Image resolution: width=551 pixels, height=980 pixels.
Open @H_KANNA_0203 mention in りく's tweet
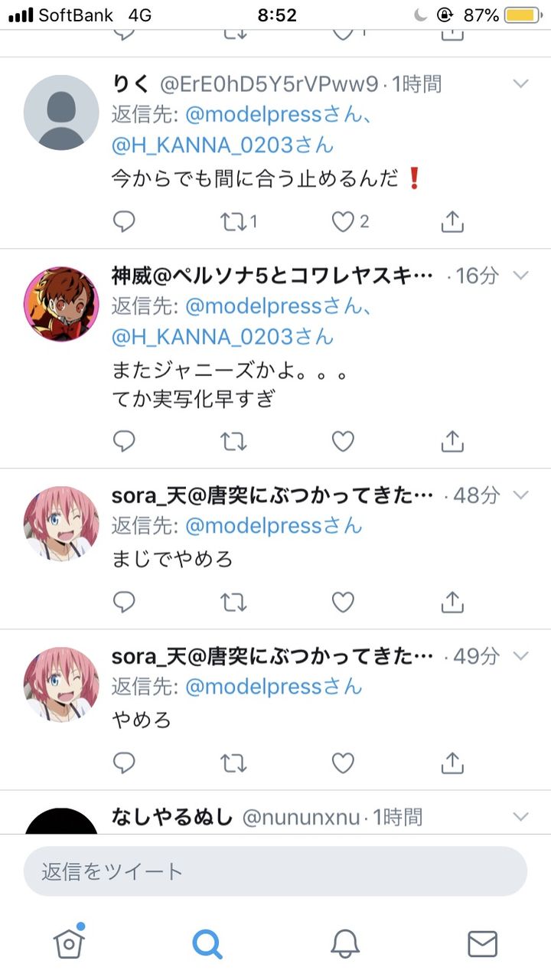[x=223, y=145]
